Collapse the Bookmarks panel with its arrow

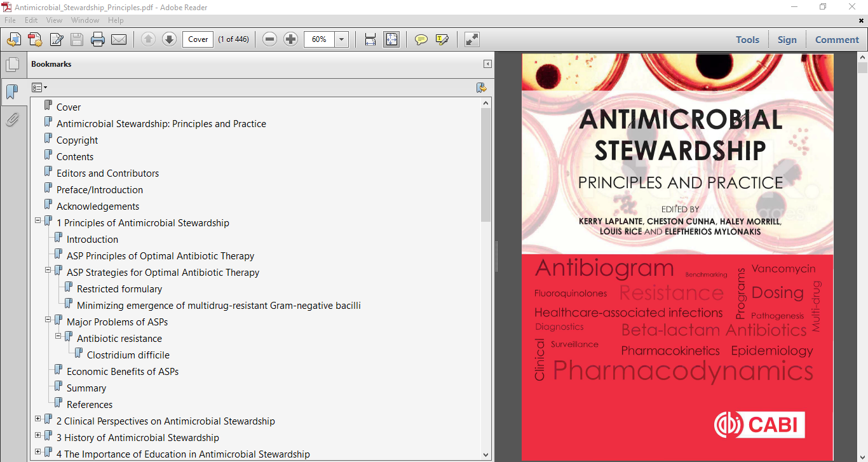coord(487,64)
